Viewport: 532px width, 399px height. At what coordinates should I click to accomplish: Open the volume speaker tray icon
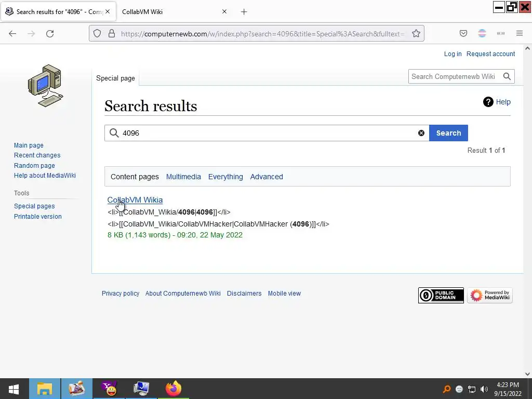pyautogui.click(x=484, y=389)
